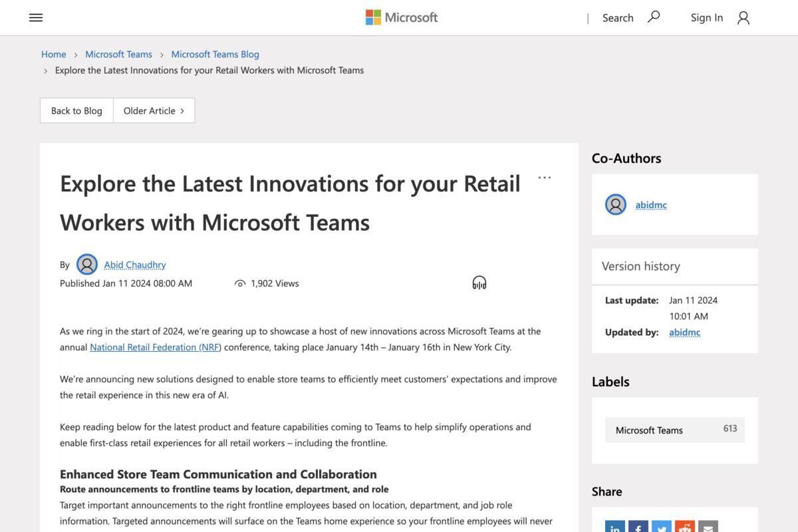798x532 pixels.
Task: Open the article options ellipsis menu
Action: point(545,178)
